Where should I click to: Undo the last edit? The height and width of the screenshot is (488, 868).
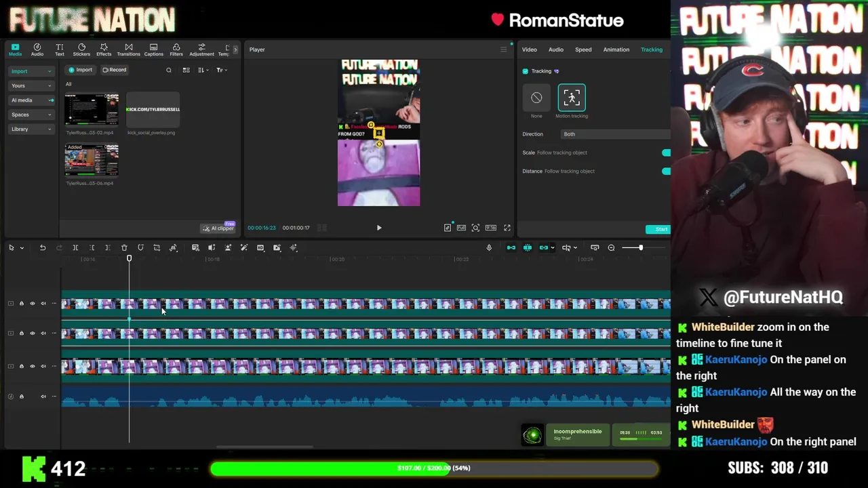(x=43, y=248)
